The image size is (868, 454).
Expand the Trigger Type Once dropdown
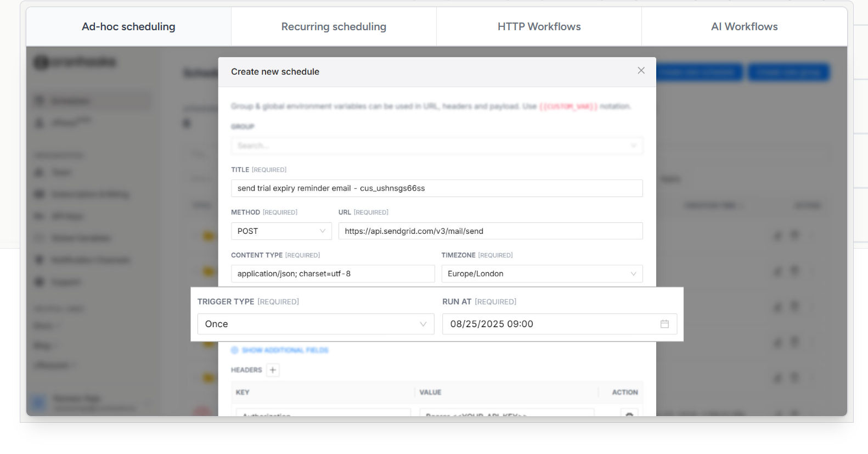[x=315, y=324]
